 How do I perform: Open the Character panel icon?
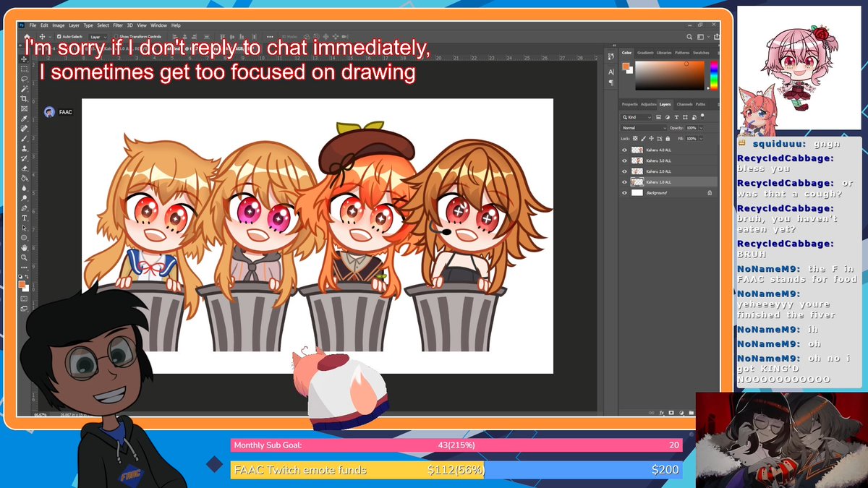(x=611, y=72)
